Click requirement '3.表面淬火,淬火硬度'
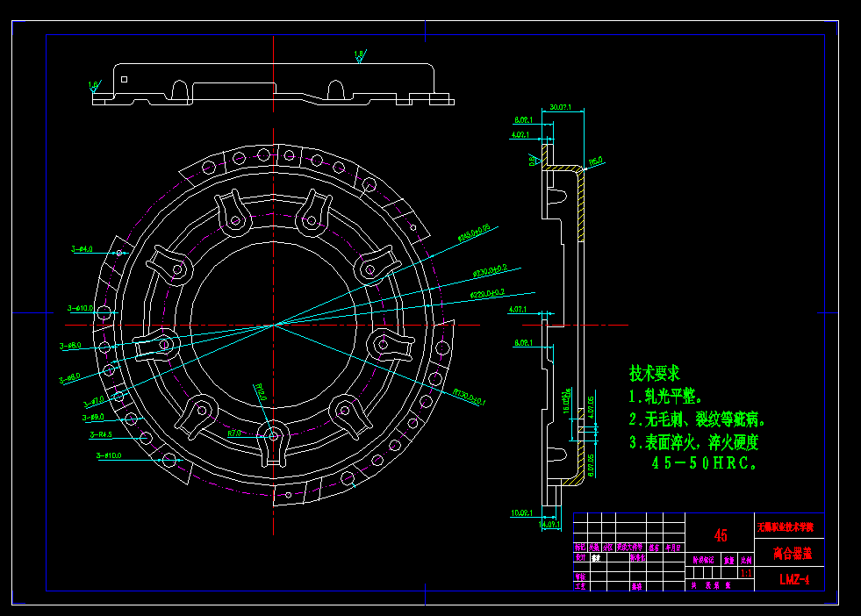The image size is (861, 616). click(694, 442)
